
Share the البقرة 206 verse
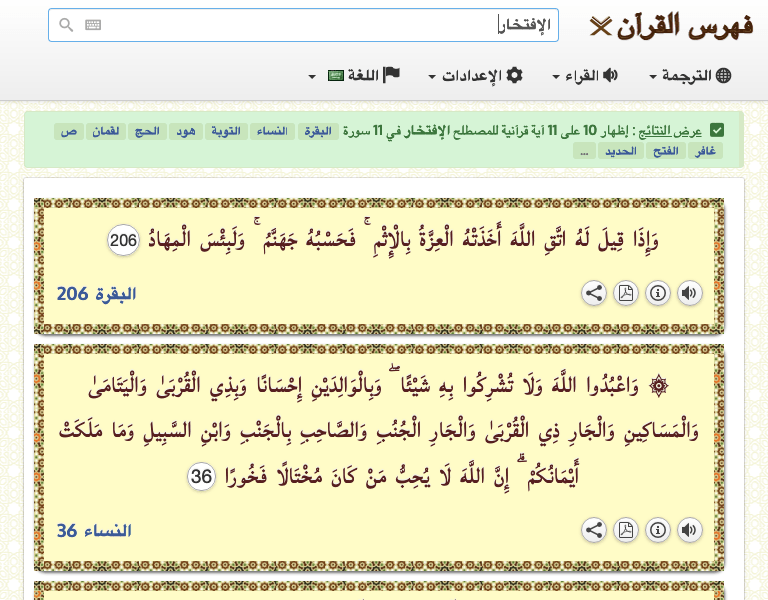594,293
